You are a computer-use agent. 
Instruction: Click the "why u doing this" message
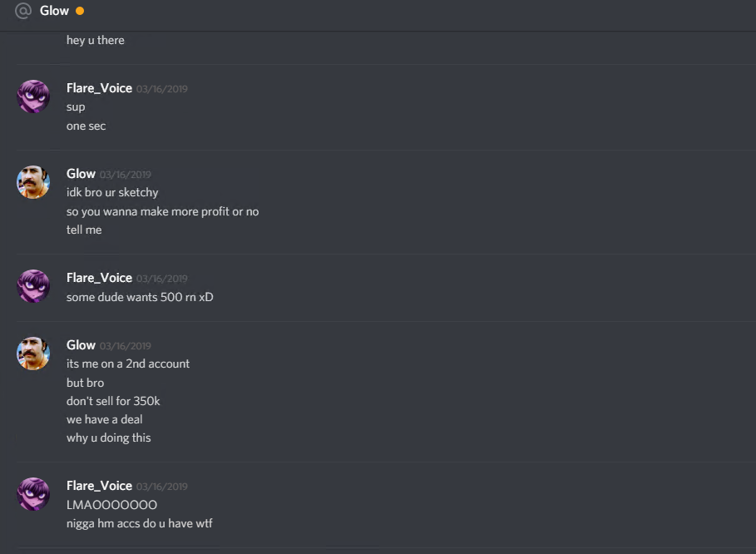108,438
